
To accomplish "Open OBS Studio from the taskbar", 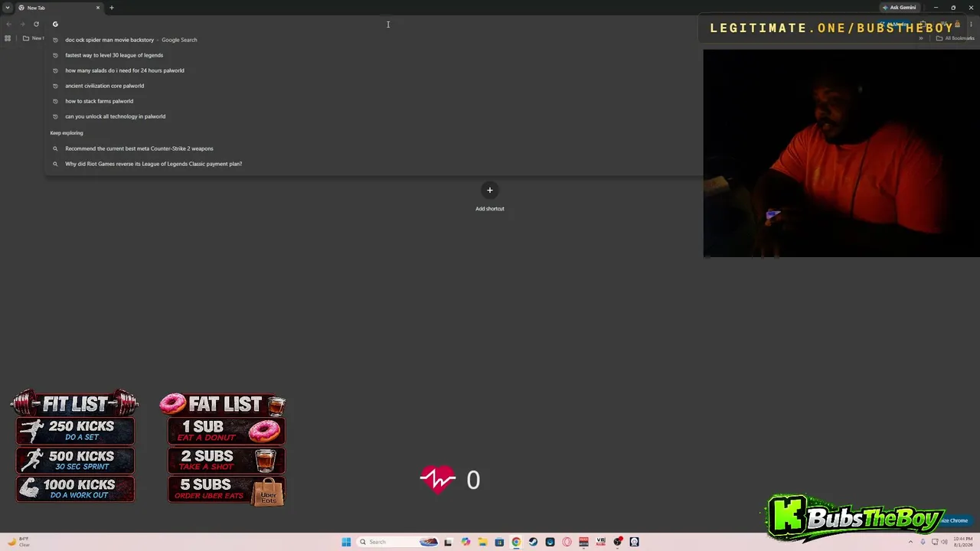I will 618,542.
